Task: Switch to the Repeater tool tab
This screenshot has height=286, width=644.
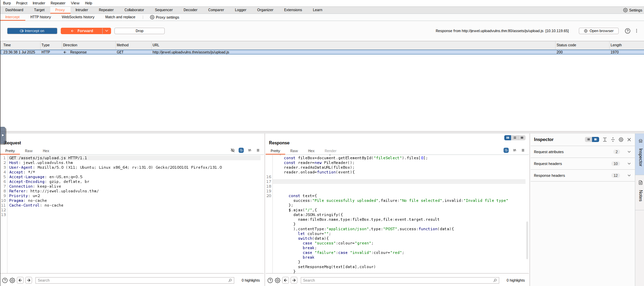Action: 106,10
